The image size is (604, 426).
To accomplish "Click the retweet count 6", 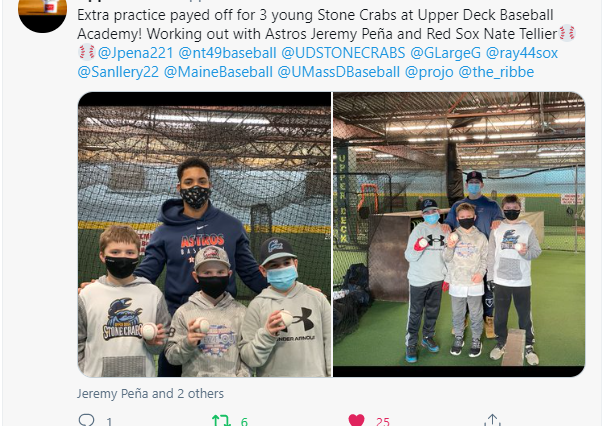I will coord(244,422).
